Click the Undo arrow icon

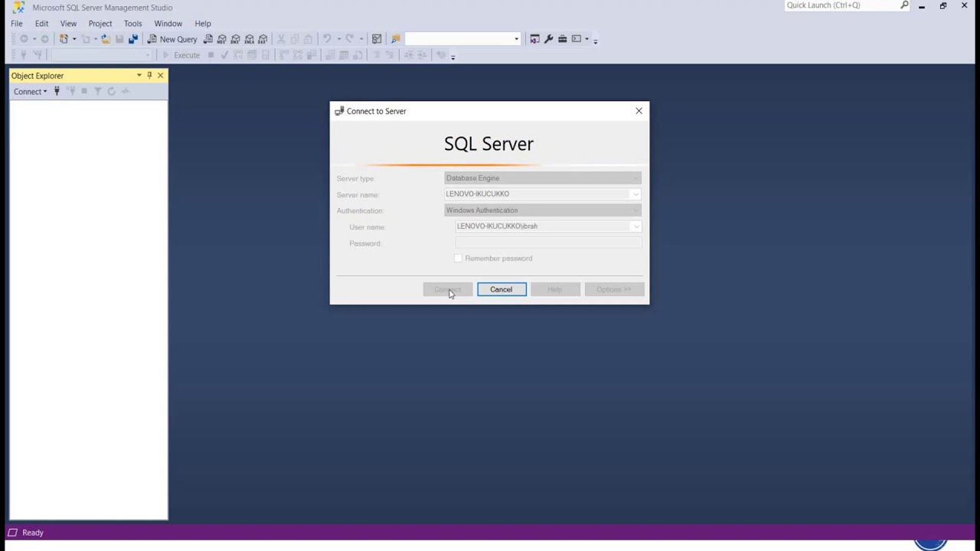coord(327,39)
